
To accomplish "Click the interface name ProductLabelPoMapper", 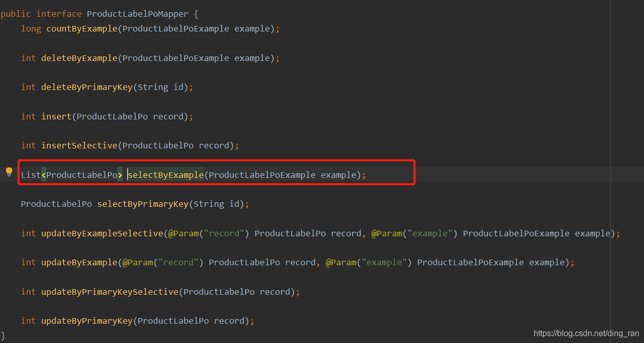I will [x=138, y=14].
